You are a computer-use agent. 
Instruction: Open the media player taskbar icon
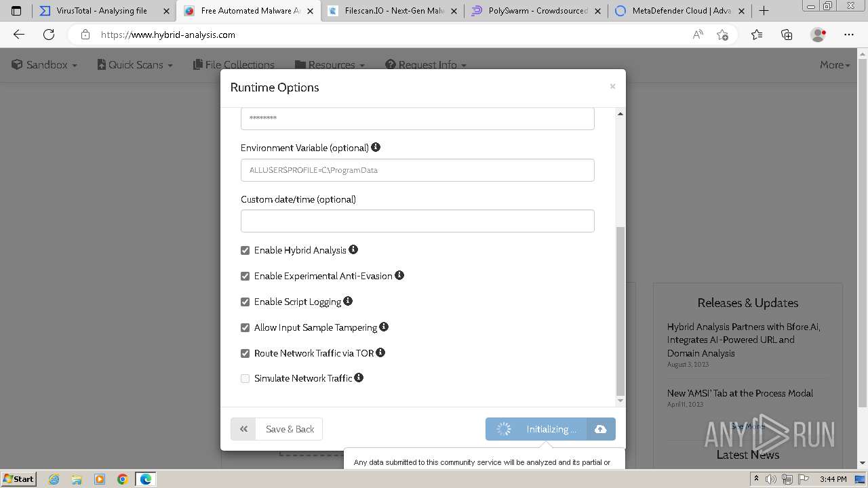pos(100,479)
